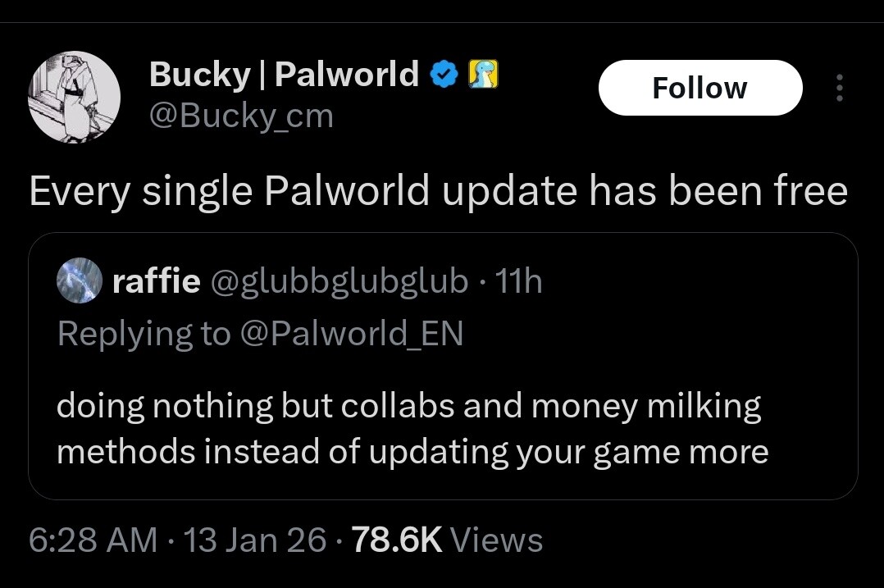Open the Bucky | Palworld display name
This screenshot has height=588, width=884.
[284, 75]
